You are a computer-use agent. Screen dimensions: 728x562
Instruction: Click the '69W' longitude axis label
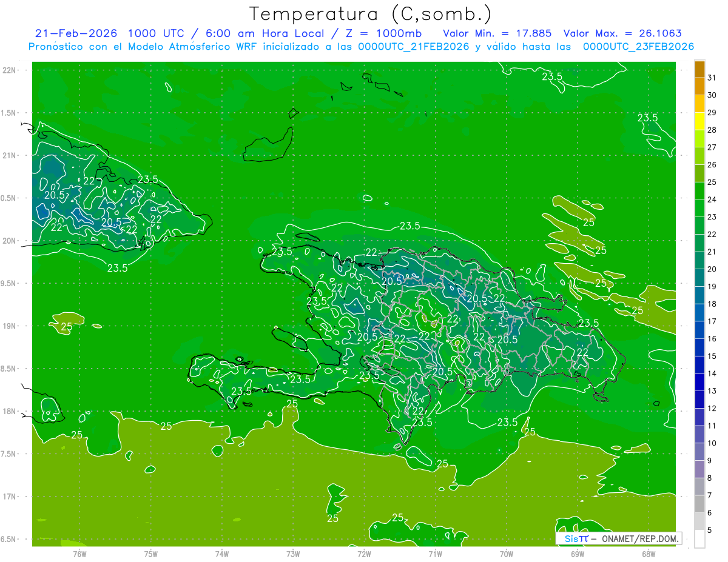click(578, 554)
